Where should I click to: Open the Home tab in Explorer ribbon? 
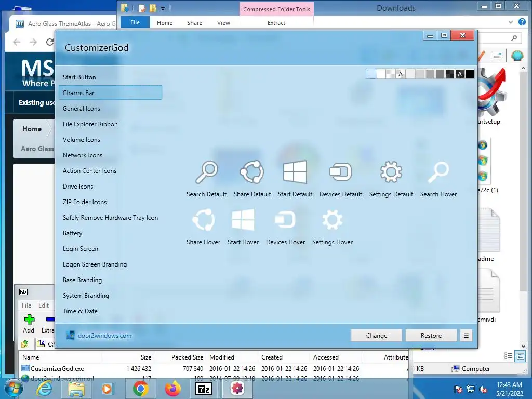(x=165, y=23)
